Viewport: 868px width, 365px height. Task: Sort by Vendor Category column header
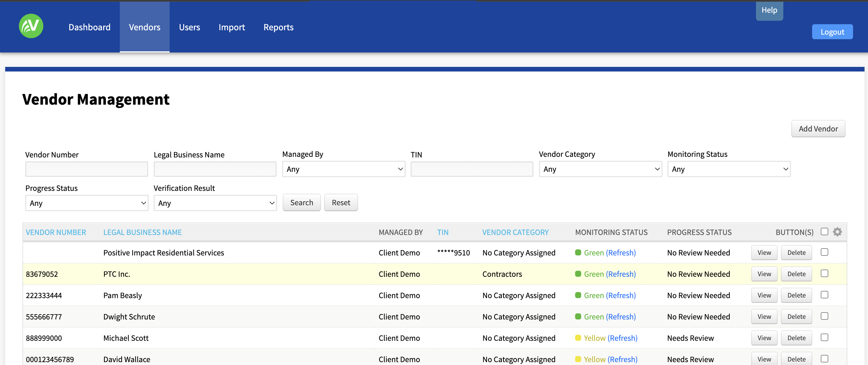tap(515, 232)
